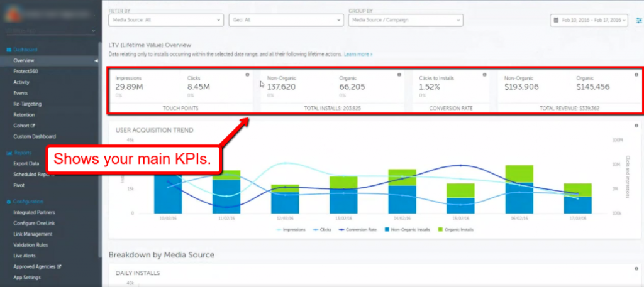
Task: Click the Total Installs card info icon
Action: [399, 75]
